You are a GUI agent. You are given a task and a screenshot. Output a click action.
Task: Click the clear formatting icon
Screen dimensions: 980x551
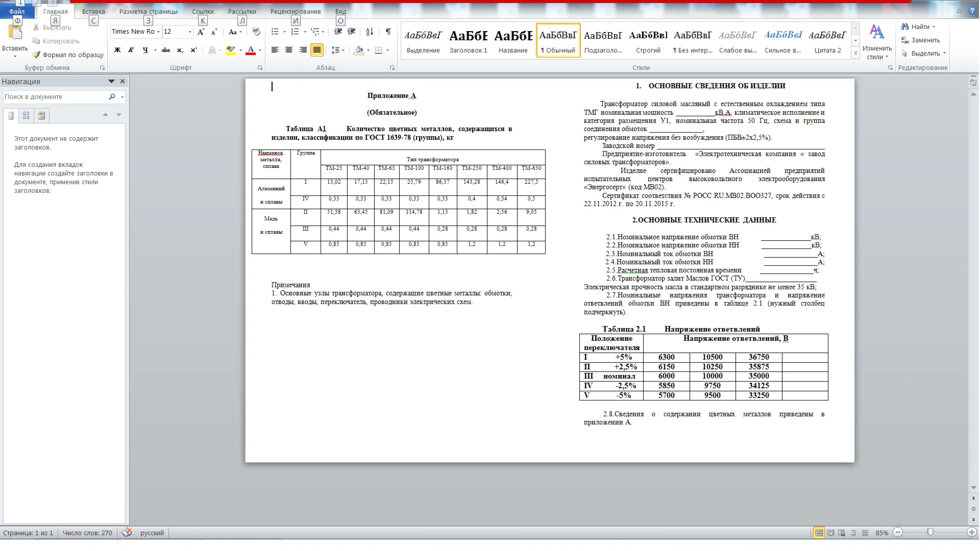pyautogui.click(x=256, y=32)
